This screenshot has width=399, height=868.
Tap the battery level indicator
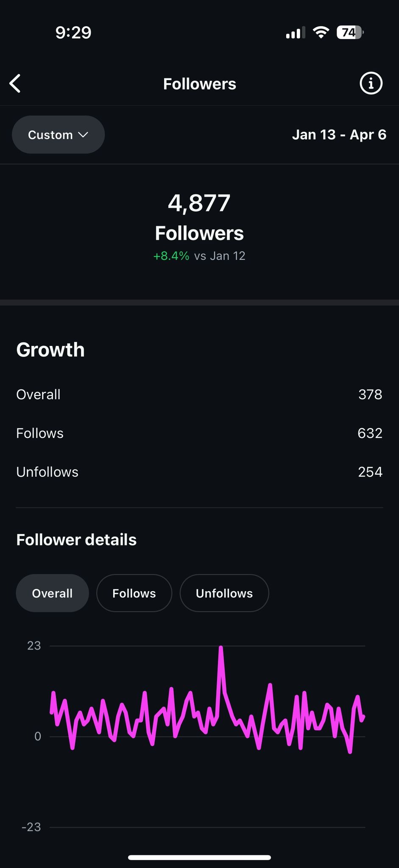pos(349,33)
